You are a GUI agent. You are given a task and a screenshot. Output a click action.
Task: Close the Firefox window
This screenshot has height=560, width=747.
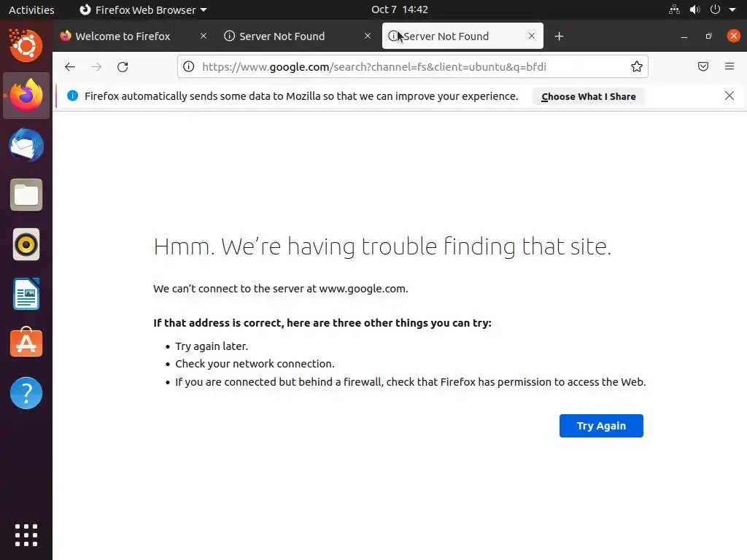tap(733, 36)
